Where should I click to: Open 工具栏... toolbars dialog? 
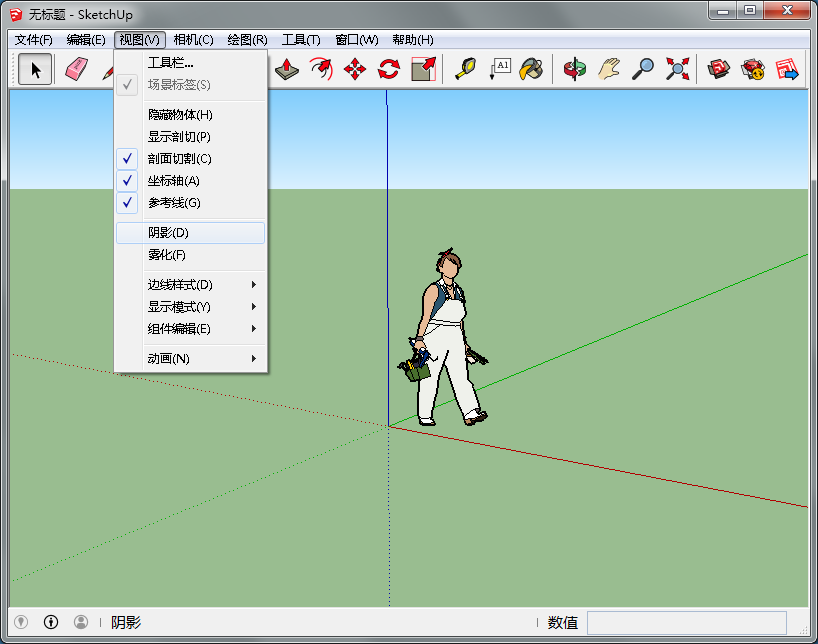click(x=170, y=63)
